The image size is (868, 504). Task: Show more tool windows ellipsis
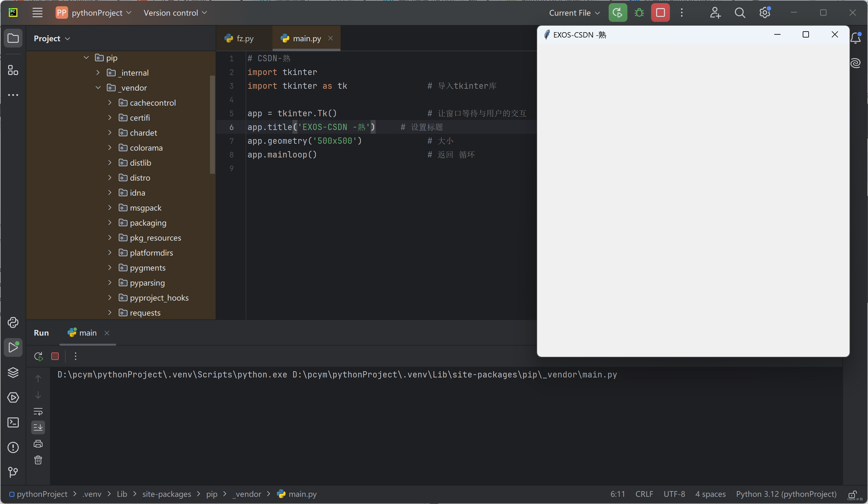[13, 95]
